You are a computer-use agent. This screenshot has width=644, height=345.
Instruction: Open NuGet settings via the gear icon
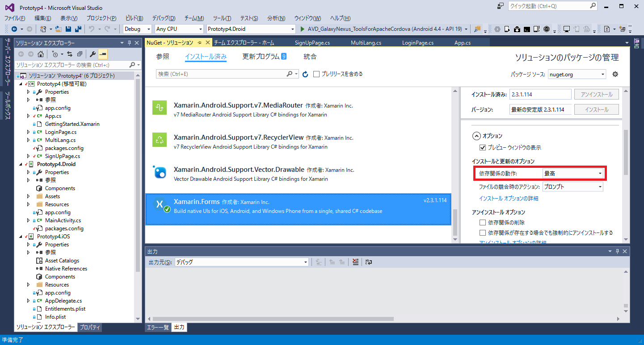pos(615,74)
